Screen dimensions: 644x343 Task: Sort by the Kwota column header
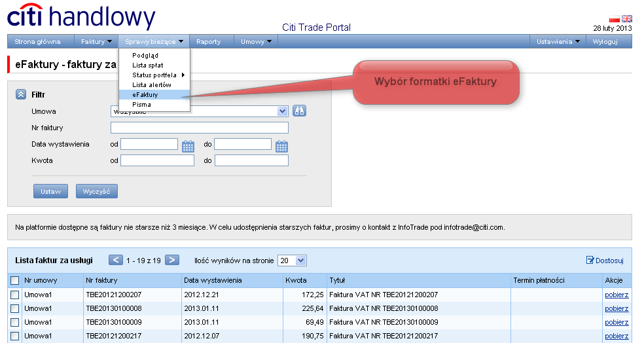click(296, 281)
